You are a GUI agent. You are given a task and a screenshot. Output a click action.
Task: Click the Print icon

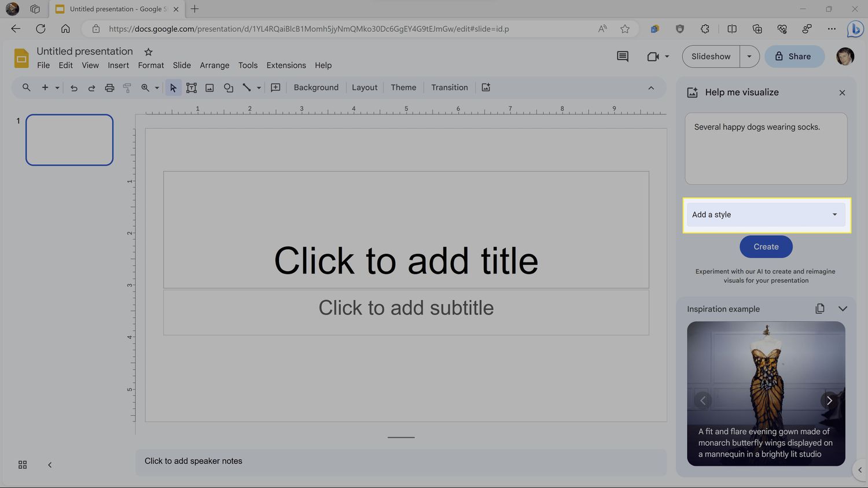point(109,88)
